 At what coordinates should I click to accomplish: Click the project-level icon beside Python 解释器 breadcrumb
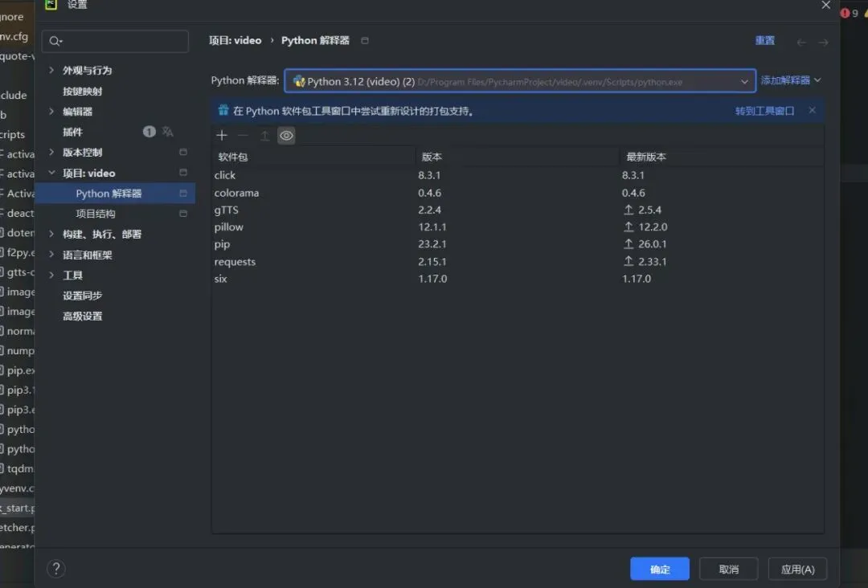[x=365, y=40]
